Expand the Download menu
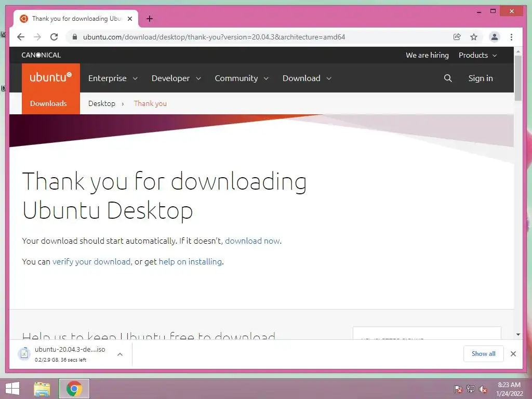Image resolution: width=532 pixels, height=399 pixels. click(x=307, y=78)
